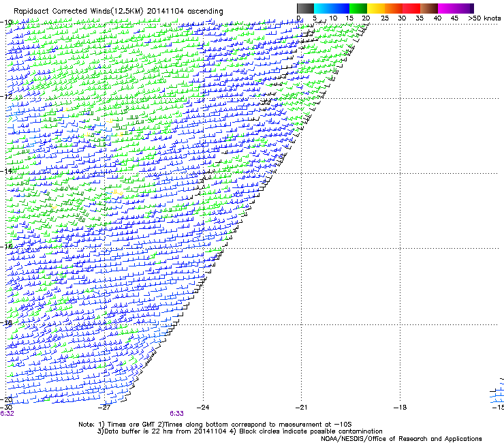Click the yellow 20-25 knots color segment

(376, 8)
